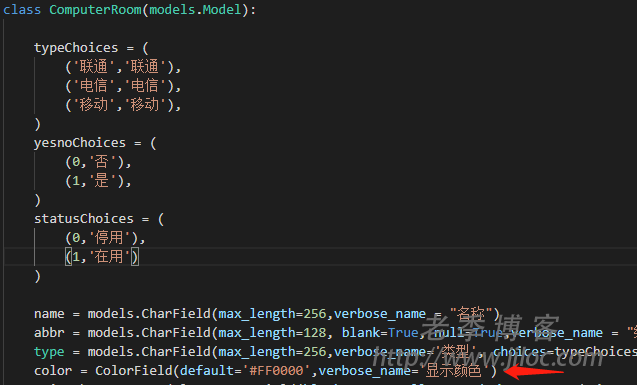Click the first '联通' string in typeChoices

[x=94, y=67]
